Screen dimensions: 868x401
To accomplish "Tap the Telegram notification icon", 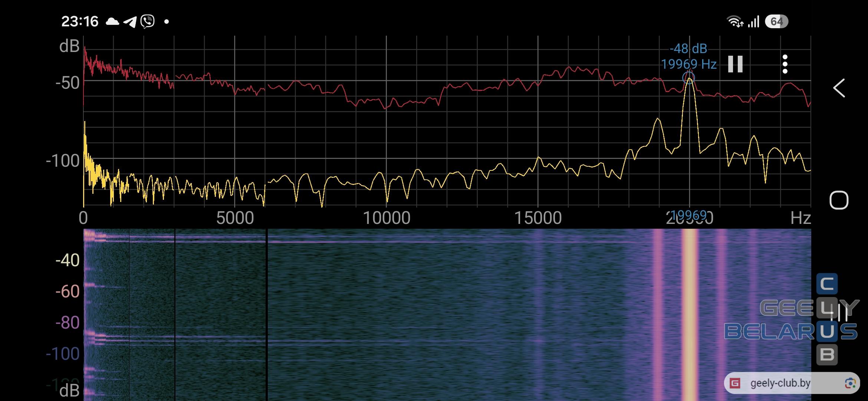I will pos(130,22).
